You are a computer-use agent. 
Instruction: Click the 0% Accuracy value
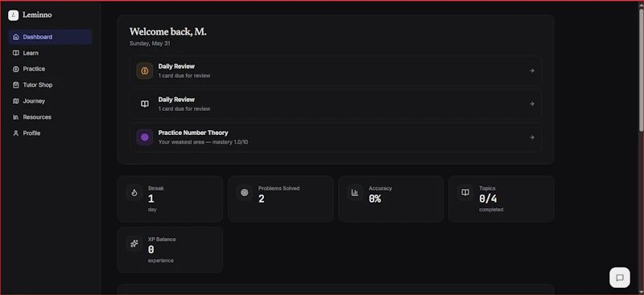[375, 199]
